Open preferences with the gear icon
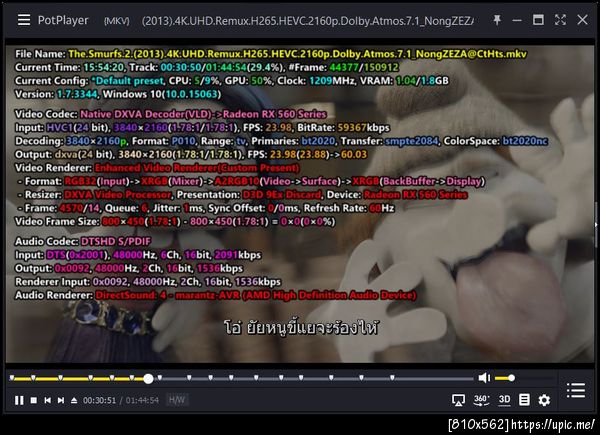 [x=544, y=400]
